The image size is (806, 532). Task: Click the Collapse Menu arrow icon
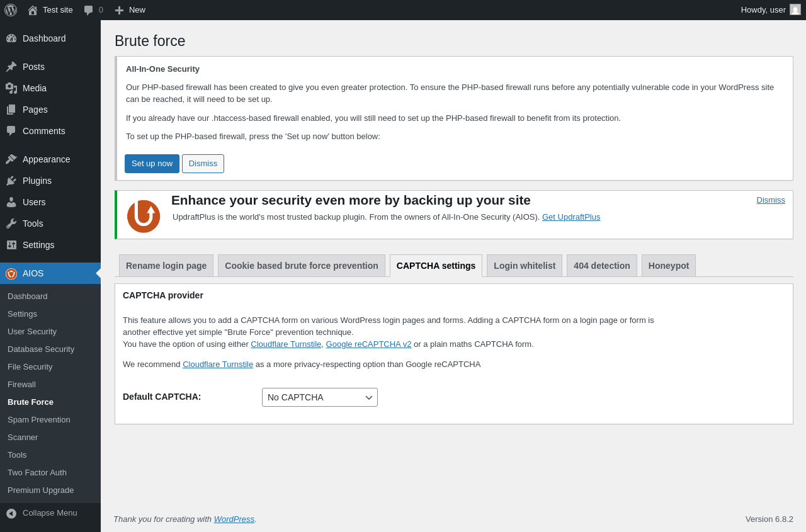11,514
